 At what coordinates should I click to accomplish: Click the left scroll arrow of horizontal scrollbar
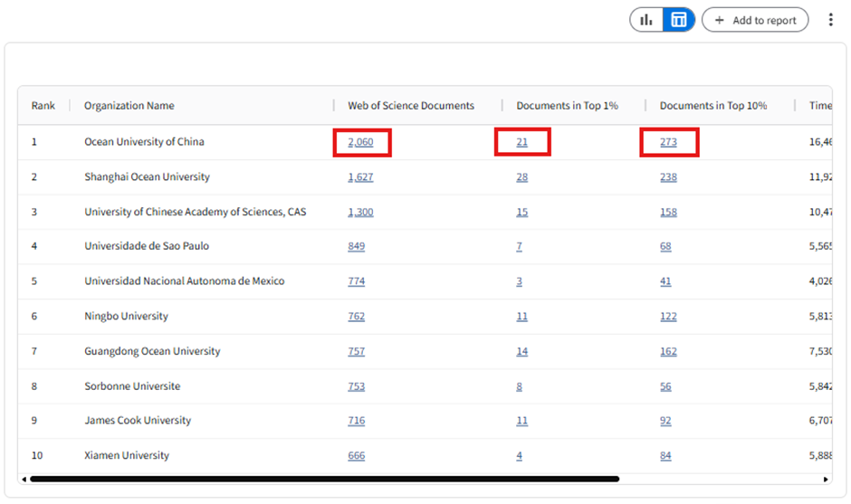click(x=24, y=480)
